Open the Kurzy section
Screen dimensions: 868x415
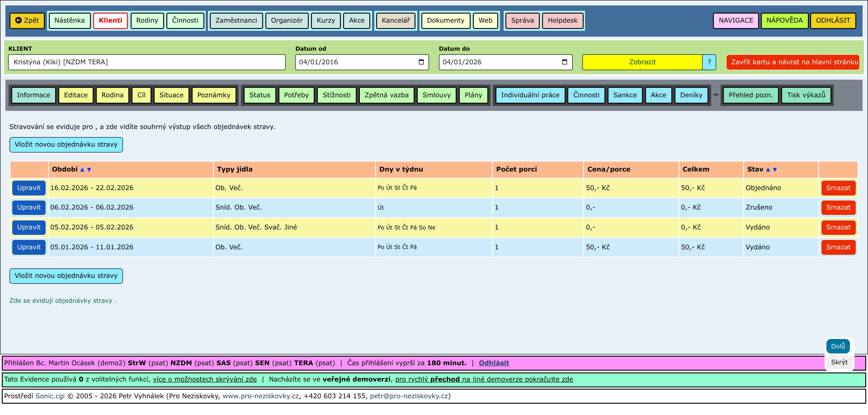point(326,21)
